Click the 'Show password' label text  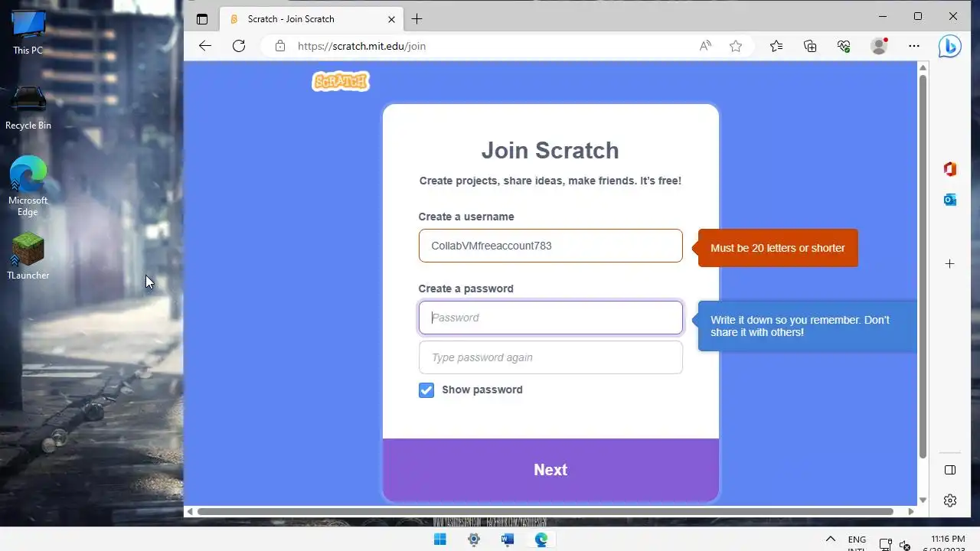[x=482, y=390]
